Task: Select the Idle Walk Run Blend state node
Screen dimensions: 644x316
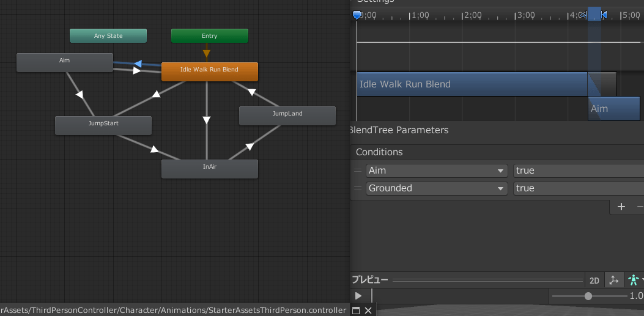Action: click(x=209, y=72)
